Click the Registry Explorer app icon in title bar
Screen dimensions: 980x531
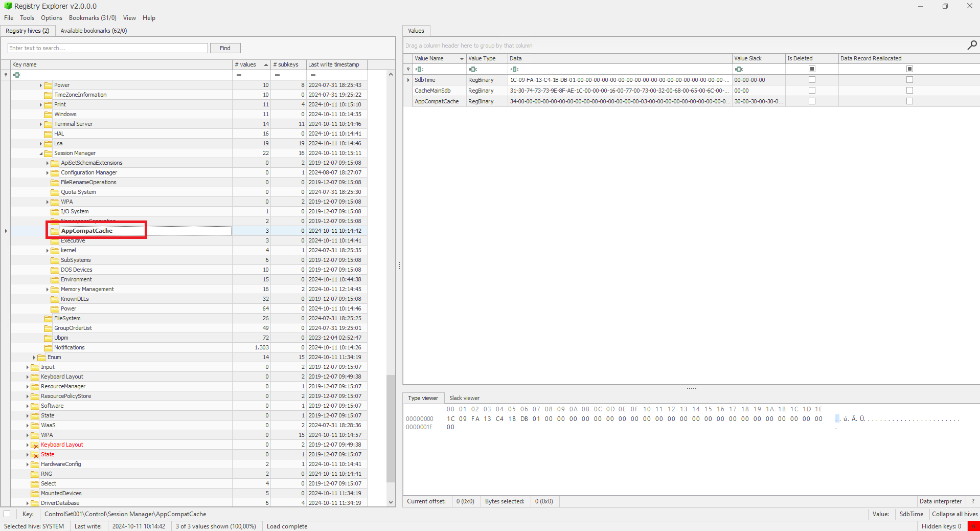[x=8, y=6]
